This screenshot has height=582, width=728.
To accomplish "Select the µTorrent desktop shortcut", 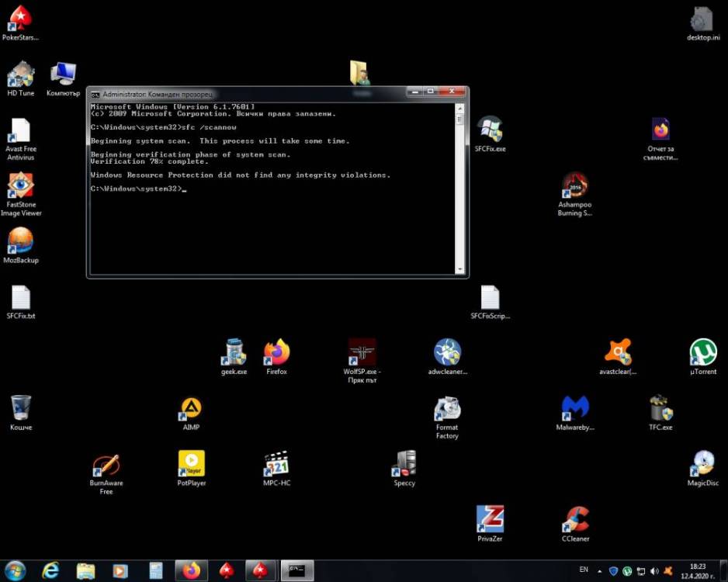I will click(x=703, y=357).
